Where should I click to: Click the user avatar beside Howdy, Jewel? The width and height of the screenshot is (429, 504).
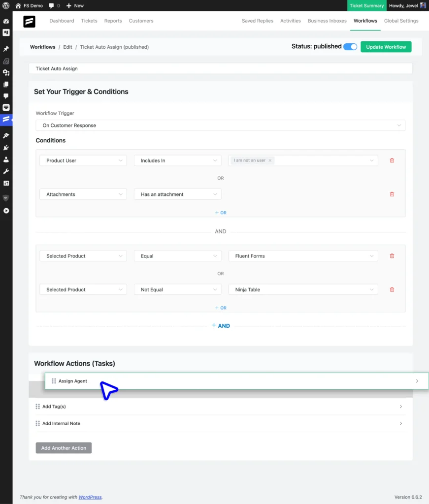tap(423, 5)
